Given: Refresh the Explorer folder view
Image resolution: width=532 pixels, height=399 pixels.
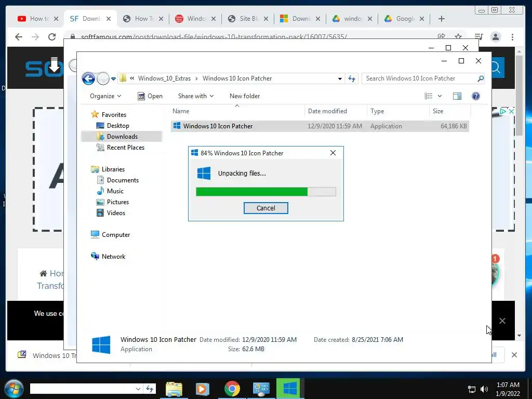Looking at the screenshot, I should pos(352,79).
